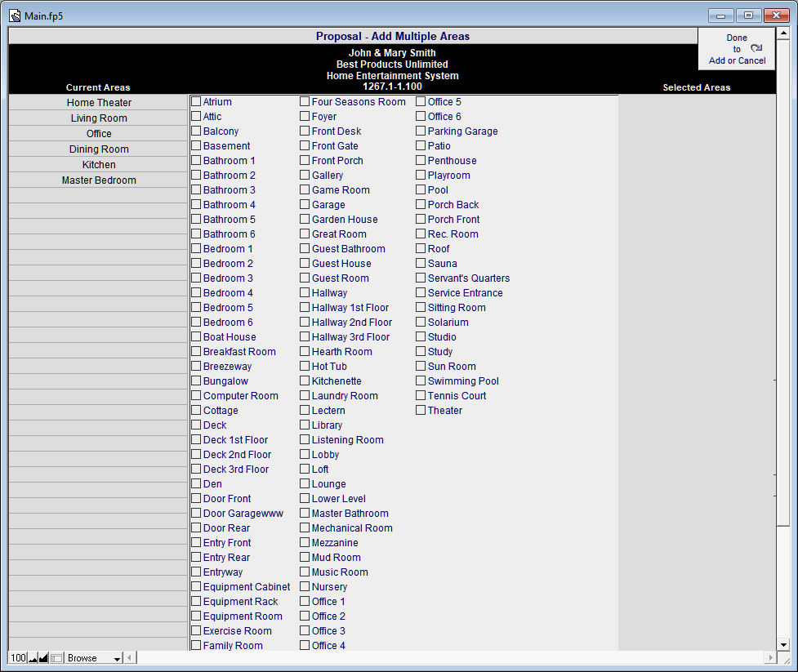The image size is (798, 672).
Task: Click horizontal scrollbar left arrow
Action: point(129,658)
